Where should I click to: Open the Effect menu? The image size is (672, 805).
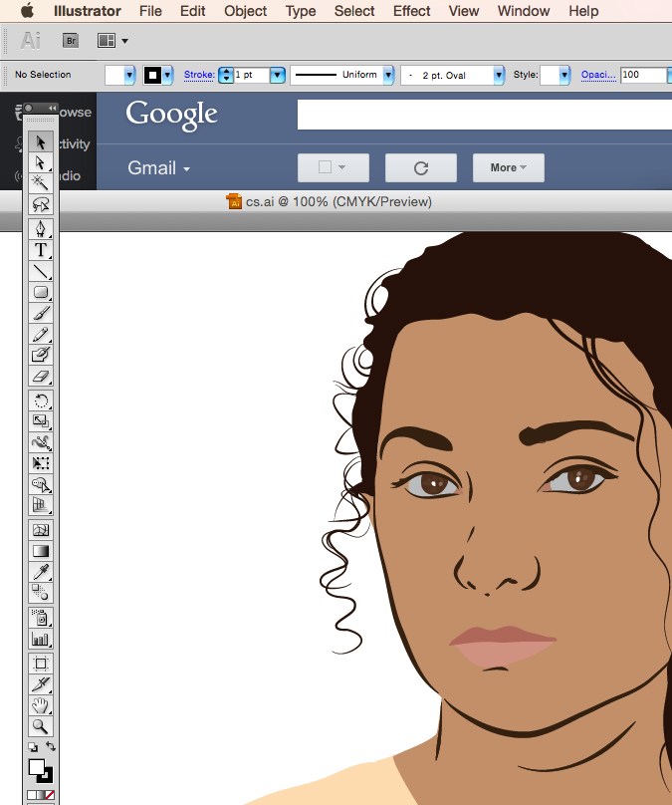[411, 11]
